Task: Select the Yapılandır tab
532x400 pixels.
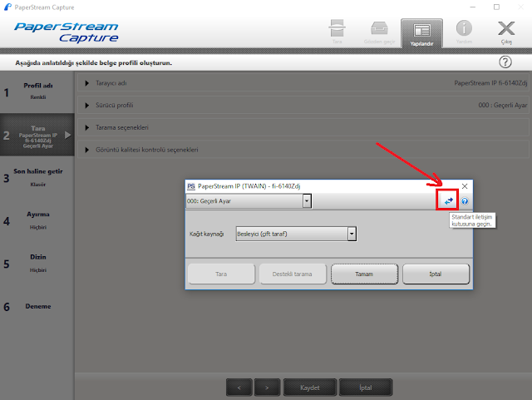Action: point(421,33)
